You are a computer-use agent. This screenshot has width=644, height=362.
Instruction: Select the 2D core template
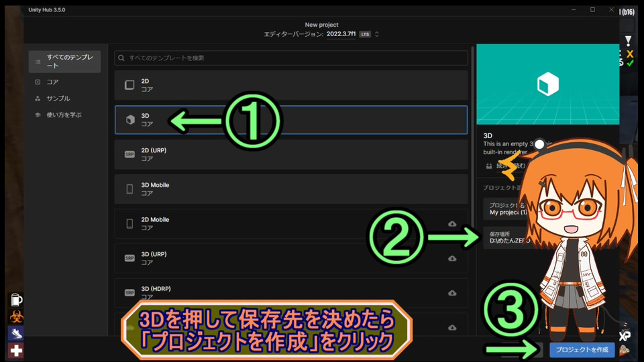click(x=290, y=85)
